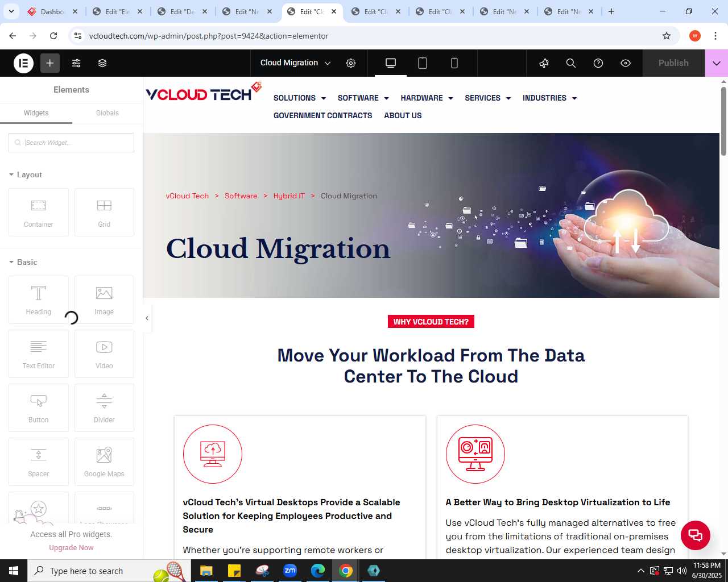Open the SOFTWARE menu dropdown
The height and width of the screenshot is (582, 728).
tap(363, 98)
